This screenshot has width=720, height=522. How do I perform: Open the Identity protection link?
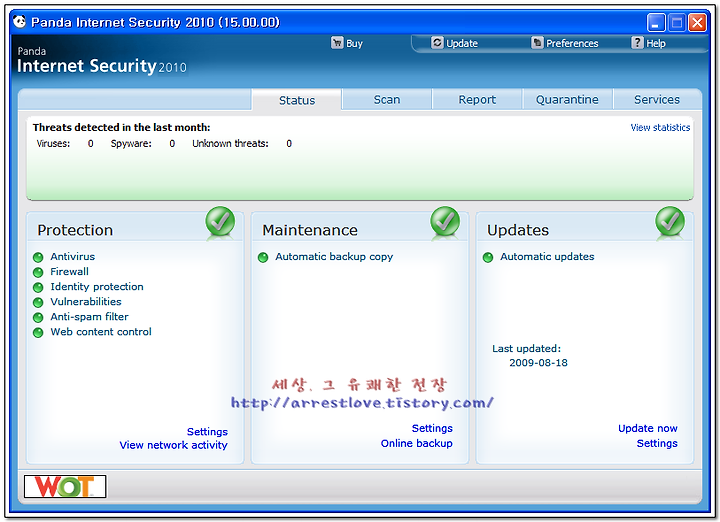pyautogui.click(x=97, y=287)
